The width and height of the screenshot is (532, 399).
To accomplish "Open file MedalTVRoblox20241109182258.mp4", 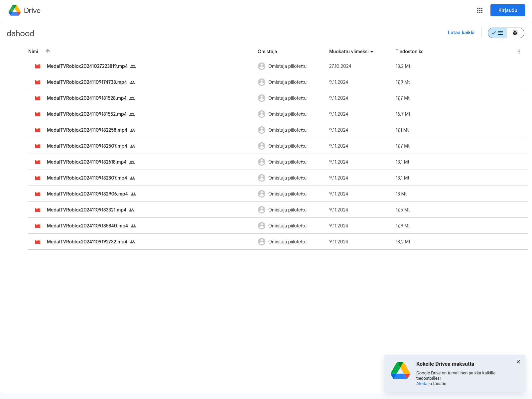I will (x=87, y=130).
